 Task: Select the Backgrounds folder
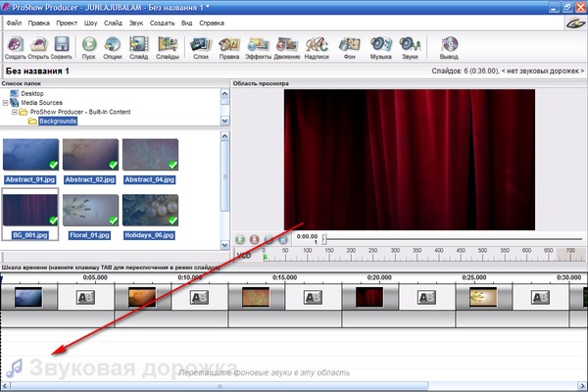pyautogui.click(x=58, y=121)
